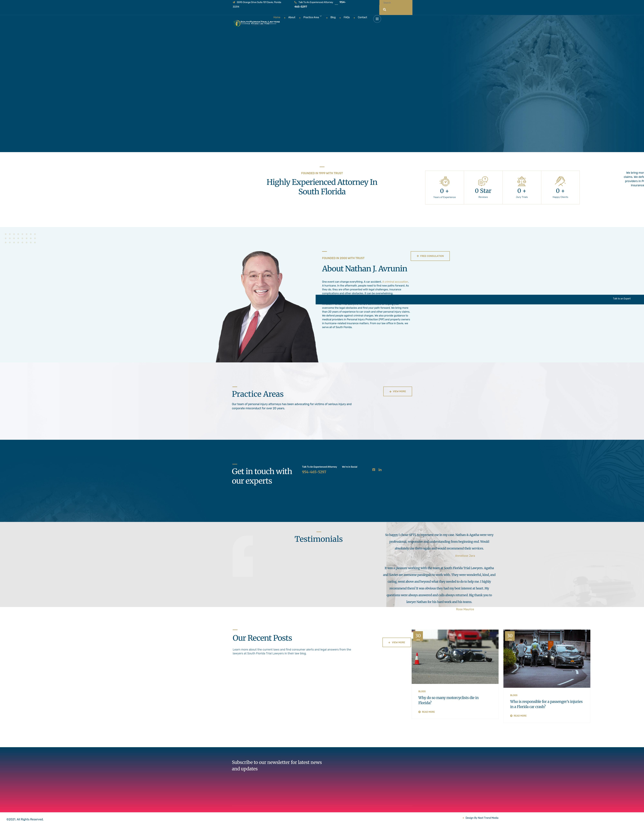Click Nathan J. Avrunin's portrait photo
644x821 pixels.
[x=267, y=307]
